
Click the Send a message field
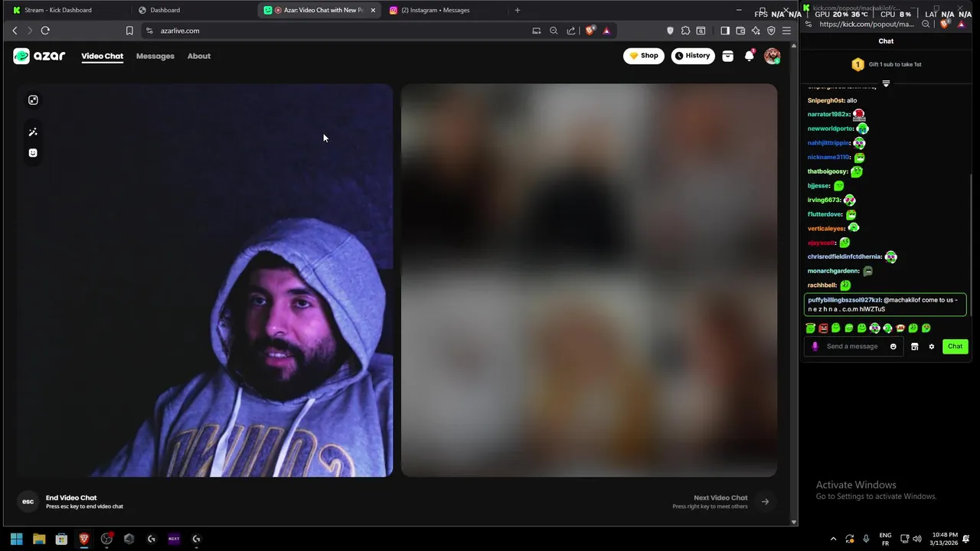852,347
